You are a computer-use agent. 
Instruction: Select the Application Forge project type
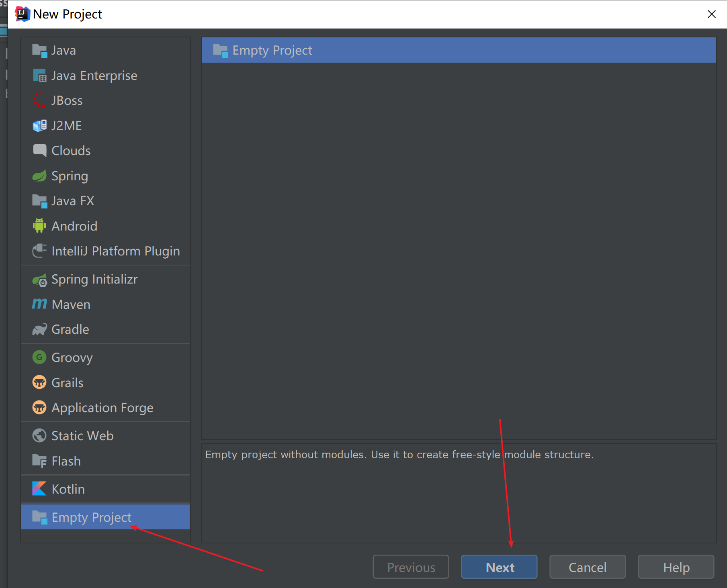(105, 408)
